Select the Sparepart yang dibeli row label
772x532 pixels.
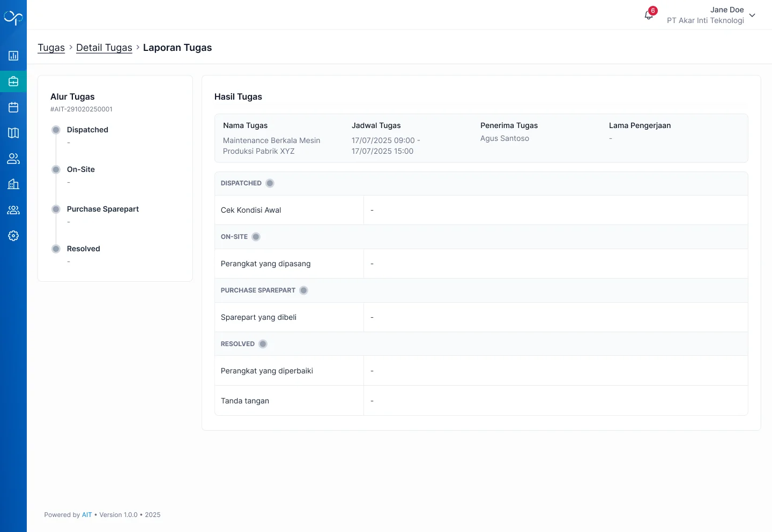pos(258,317)
